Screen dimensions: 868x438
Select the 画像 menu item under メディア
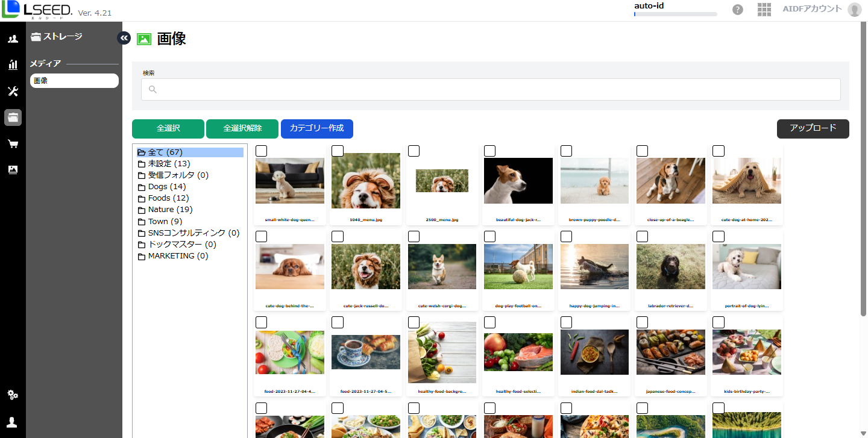coord(74,81)
